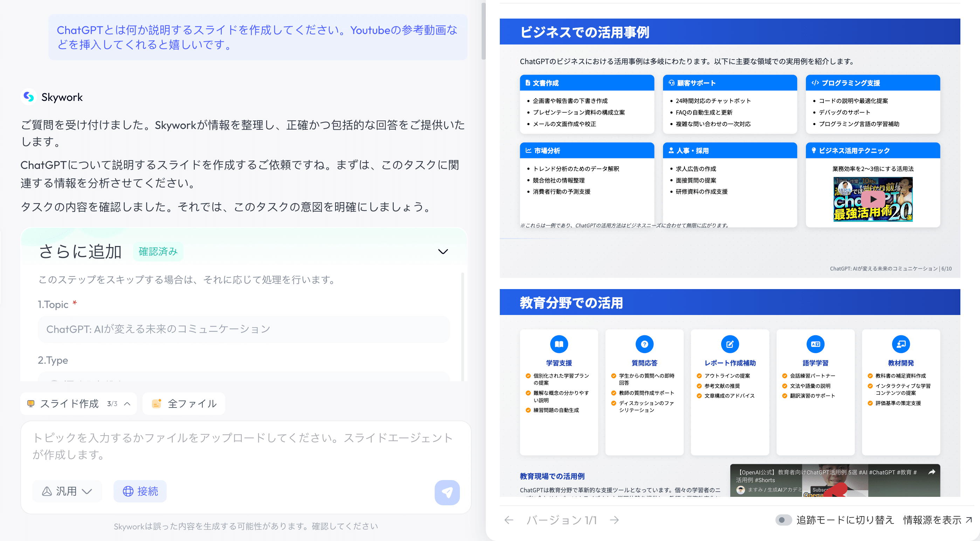The height and width of the screenshot is (541, 980).
Task: Play the YouTube video in ビジネス活用テクニック card
Action: coord(873,199)
